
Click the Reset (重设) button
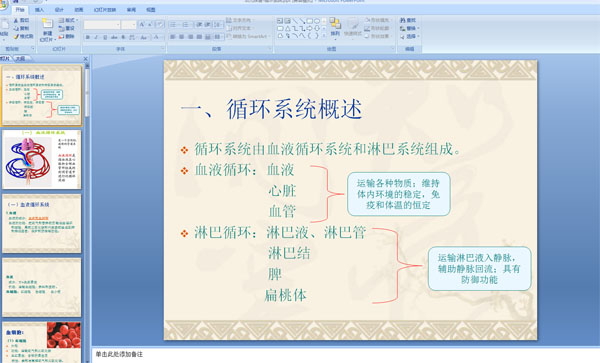pyautogui.click(x=67, y=28)
